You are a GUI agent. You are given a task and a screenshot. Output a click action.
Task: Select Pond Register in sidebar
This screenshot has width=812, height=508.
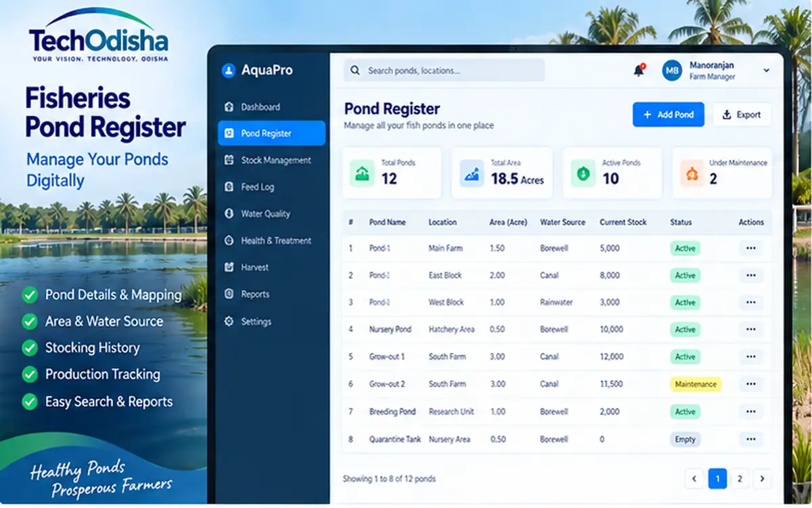click(272, 133)
